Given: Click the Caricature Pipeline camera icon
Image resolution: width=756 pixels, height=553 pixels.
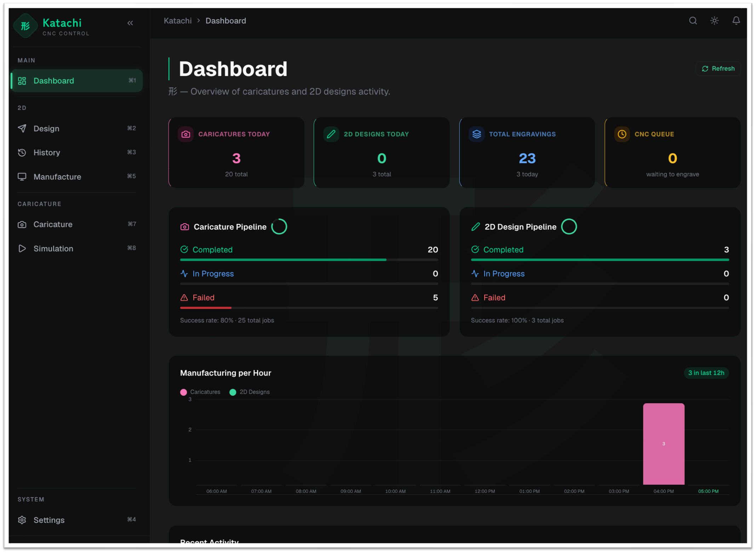Looking at the screenshot, I should [x=185, y=227].
